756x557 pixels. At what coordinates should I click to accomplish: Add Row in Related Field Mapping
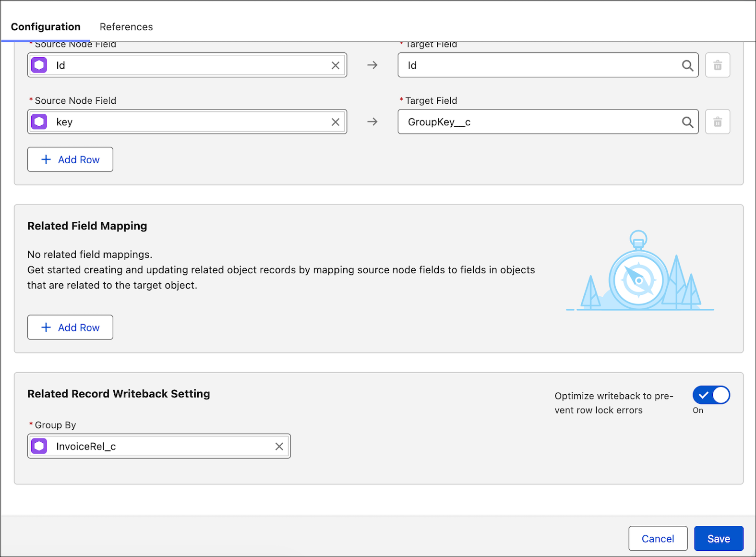point(70,327)
